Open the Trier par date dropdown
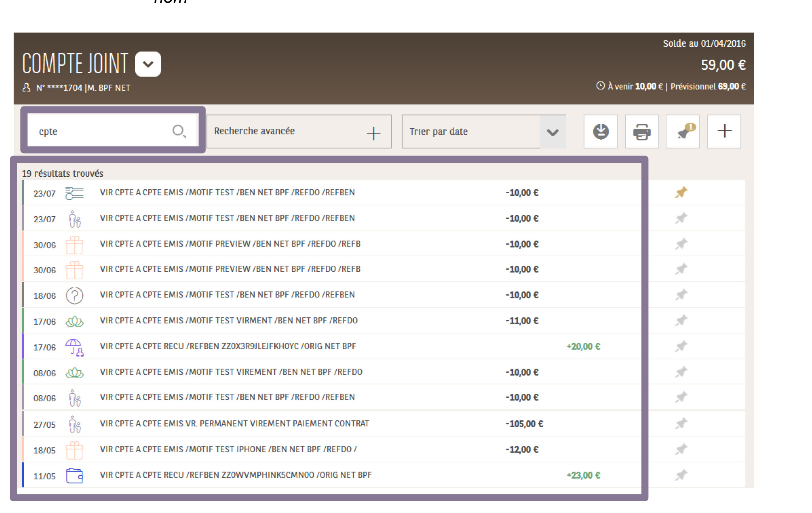Viewport: 812px width, 513px height. [484, 131]
